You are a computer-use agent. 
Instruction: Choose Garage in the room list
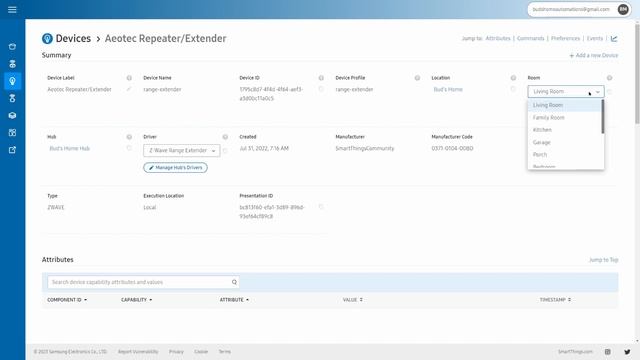(x=565, y=142)
